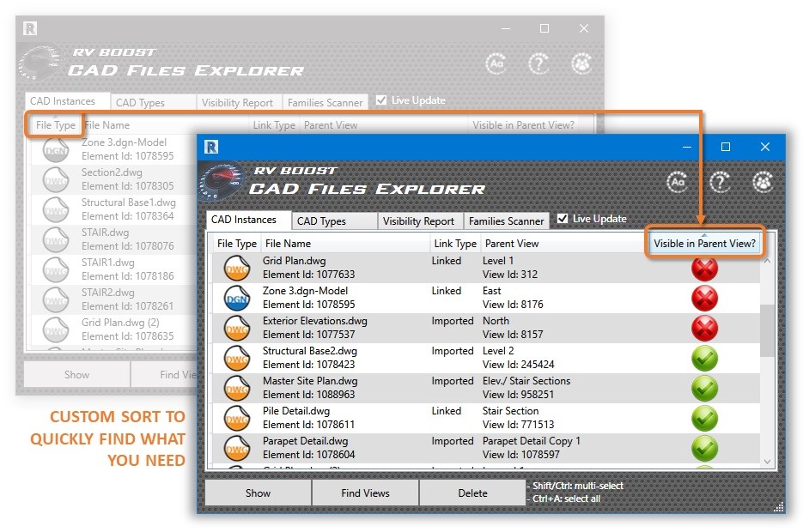Select 'STAIR1.dwg' row in background window
Image resolution: width=803 pixels, height=532 pixels.
(113, 269)
